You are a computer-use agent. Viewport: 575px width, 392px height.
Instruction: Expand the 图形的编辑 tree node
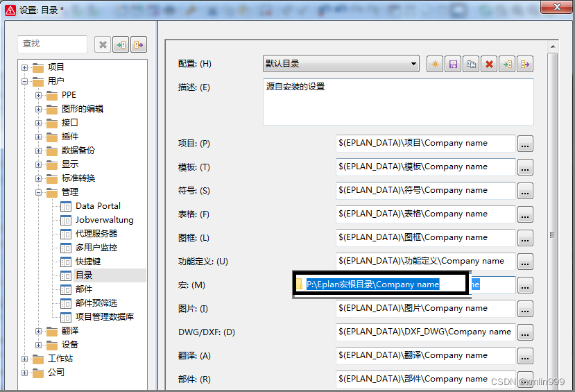coord(39,110)
